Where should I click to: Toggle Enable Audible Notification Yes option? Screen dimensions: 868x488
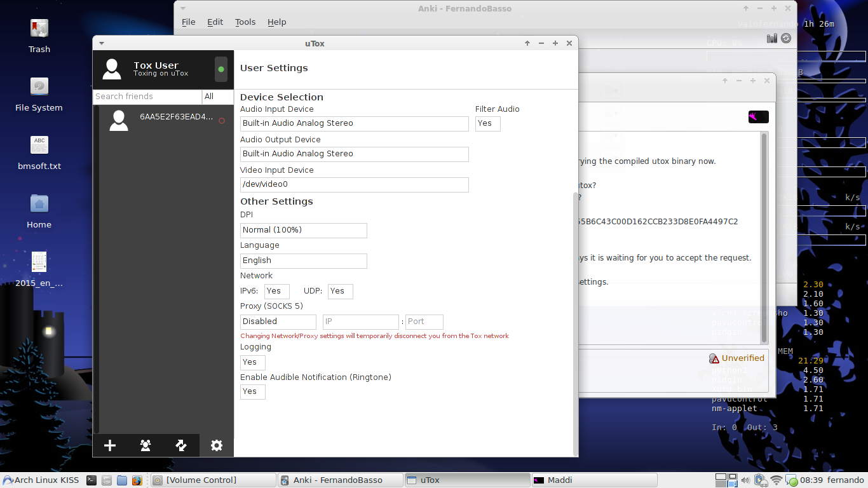(x=253, y=391)
